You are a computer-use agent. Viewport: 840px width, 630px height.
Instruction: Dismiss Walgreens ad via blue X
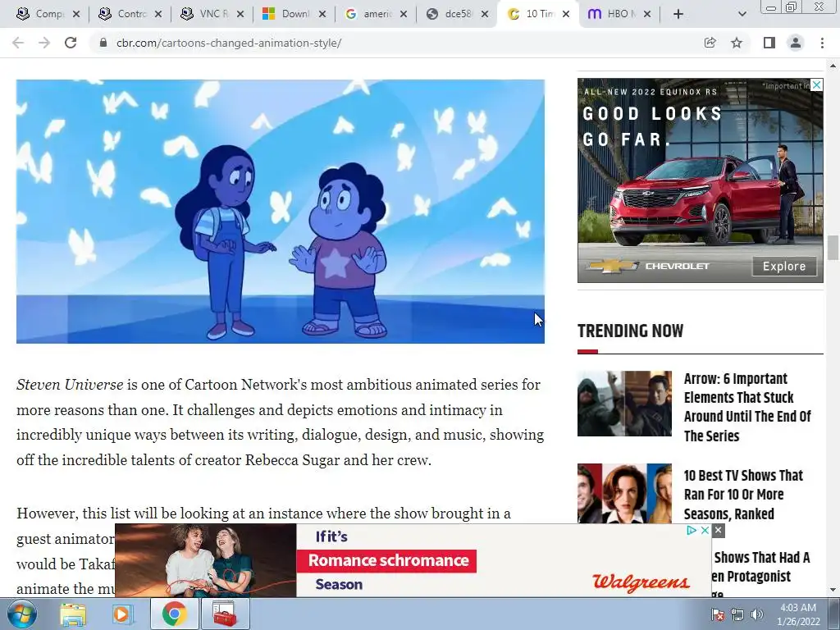705,530
